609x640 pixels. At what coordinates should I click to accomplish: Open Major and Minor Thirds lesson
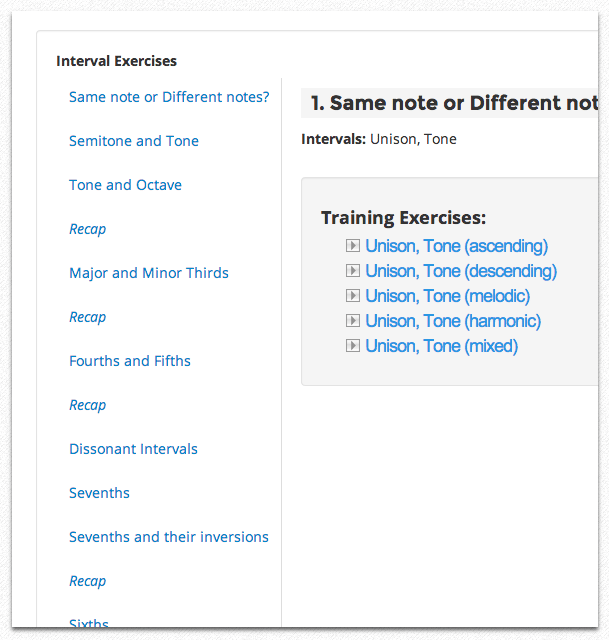click(x=149, y=273)
